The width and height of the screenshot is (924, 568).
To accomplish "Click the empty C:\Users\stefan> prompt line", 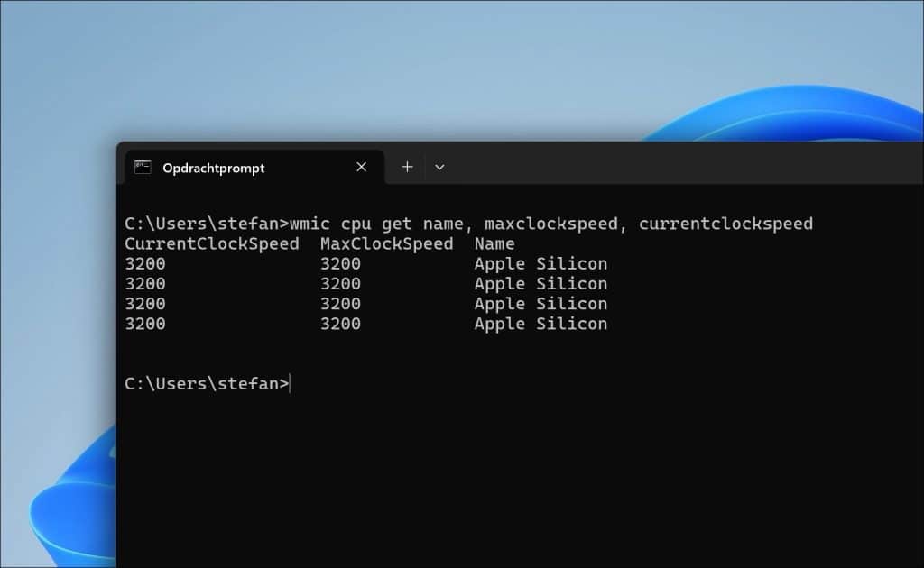I will [x=207, y=384].
